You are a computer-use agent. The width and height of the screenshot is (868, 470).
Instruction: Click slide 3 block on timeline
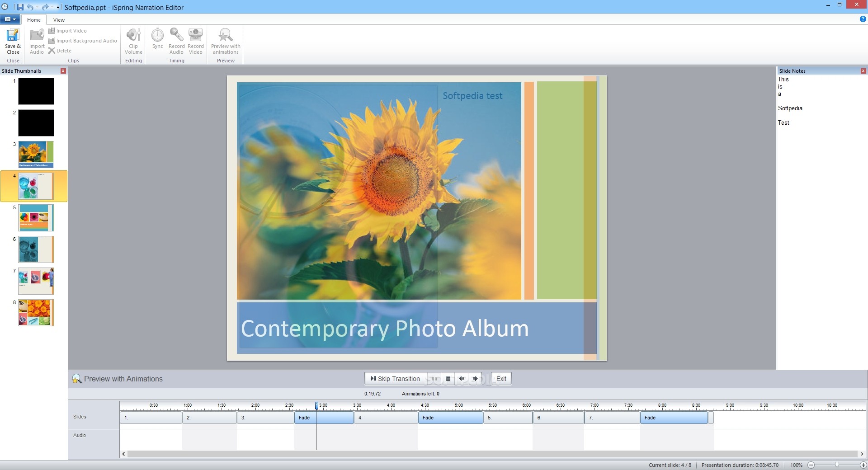(266, 418)
